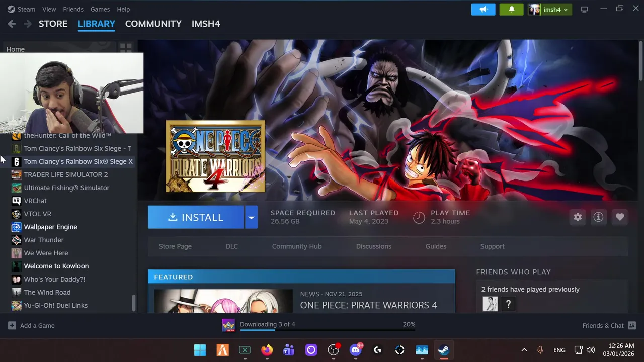The image size is (644, 362).
Task: Select Welcome to Kowloon in library
Action: click(x=56, y=266)
